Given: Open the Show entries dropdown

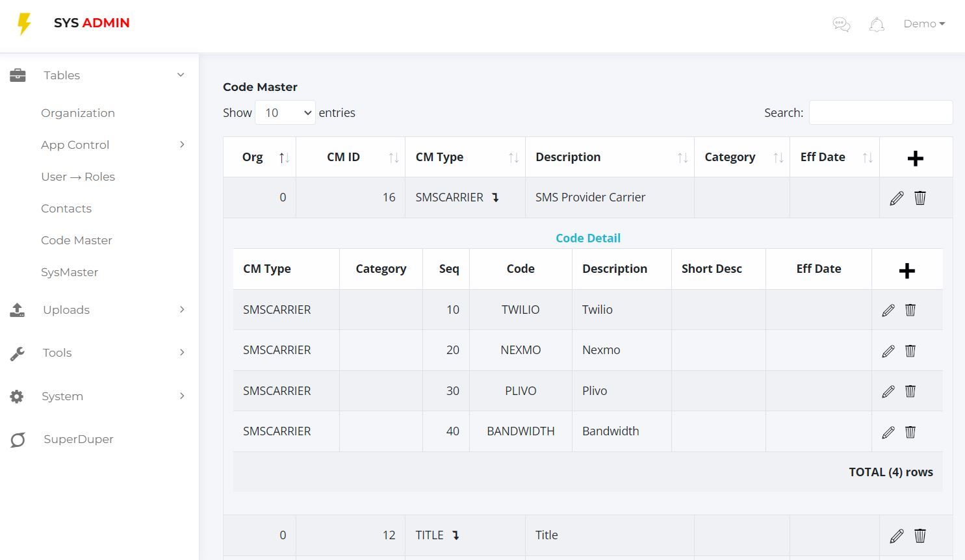Looking at the screenshot, I should click(285, 112).
